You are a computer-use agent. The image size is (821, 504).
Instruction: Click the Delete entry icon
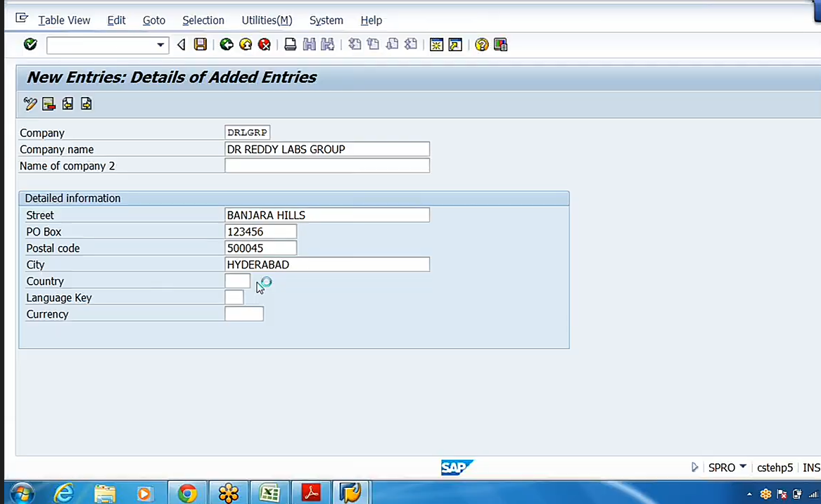[49, 103]
